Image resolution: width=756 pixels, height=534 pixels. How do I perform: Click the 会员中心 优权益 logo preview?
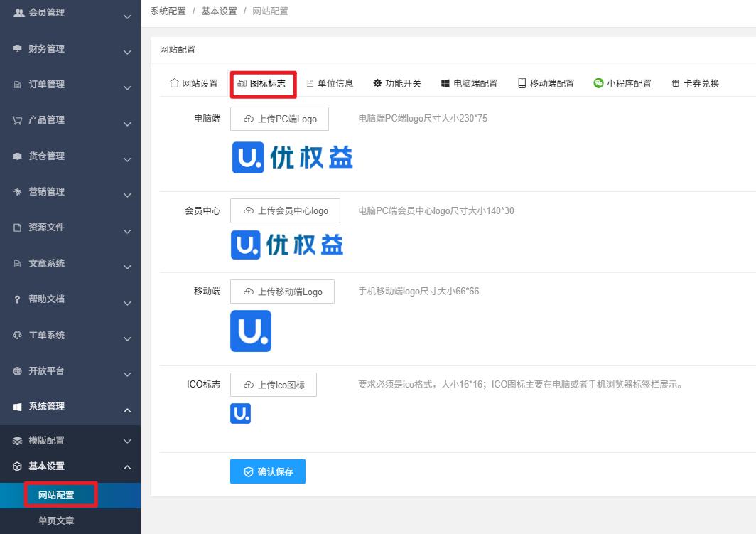287,245
